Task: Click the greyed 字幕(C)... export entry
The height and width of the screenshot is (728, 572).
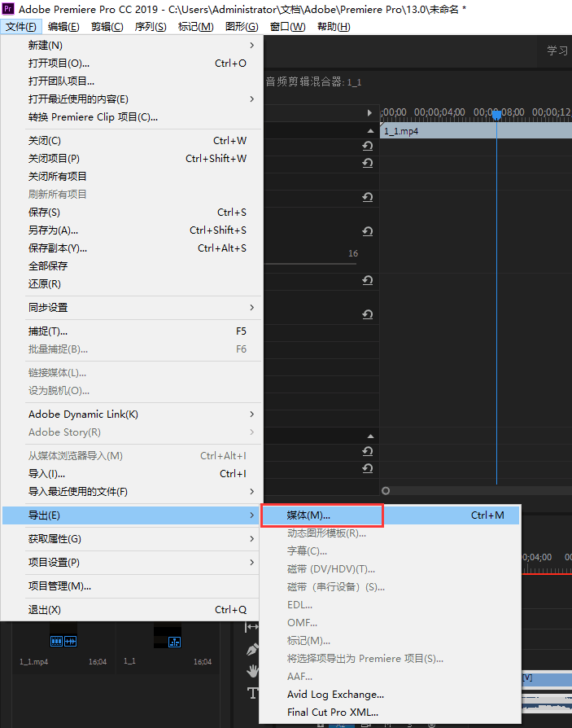Action: coord(390,550)
